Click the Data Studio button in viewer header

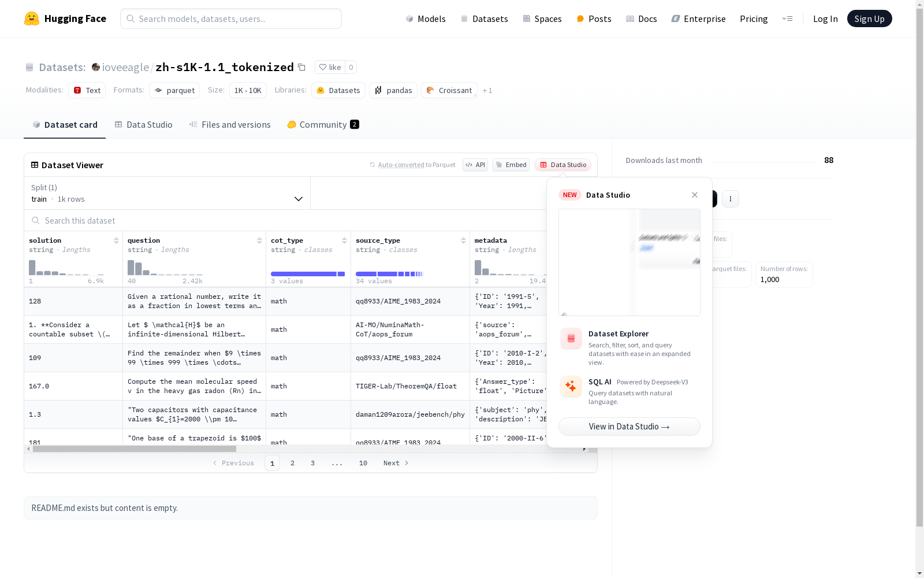coord(563,165)
